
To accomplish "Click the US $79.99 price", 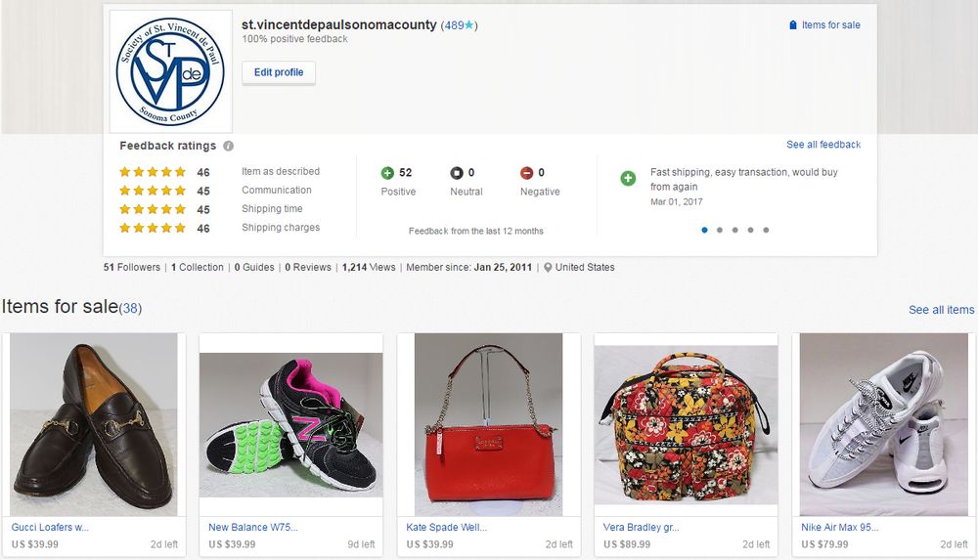I will [x=824, y=544].
